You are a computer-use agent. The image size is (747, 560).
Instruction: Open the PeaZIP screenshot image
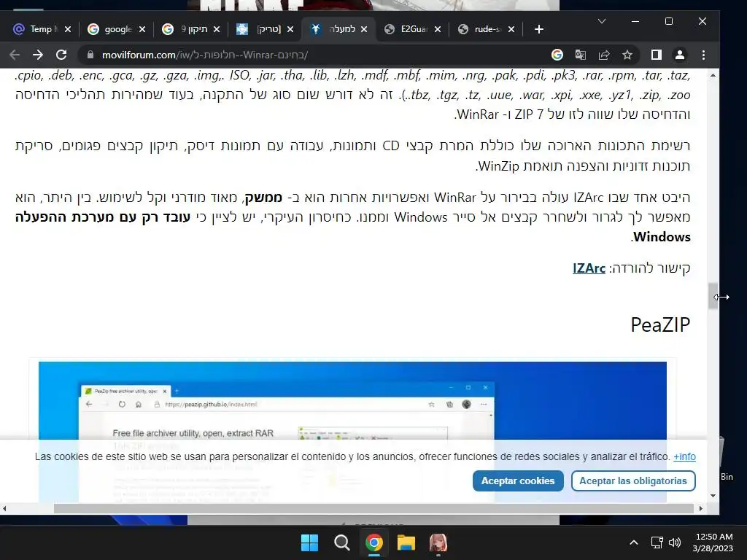(352, 400)
